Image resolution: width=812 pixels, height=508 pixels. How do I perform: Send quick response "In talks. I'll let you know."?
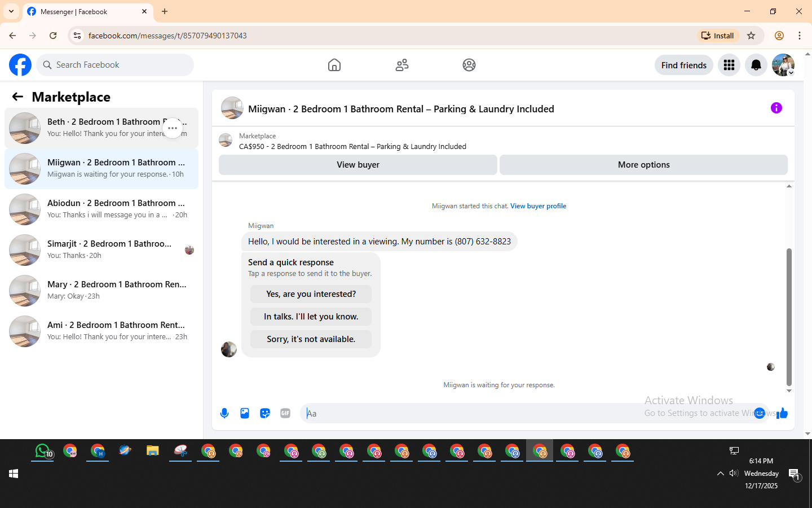click(x=311, y=317)
